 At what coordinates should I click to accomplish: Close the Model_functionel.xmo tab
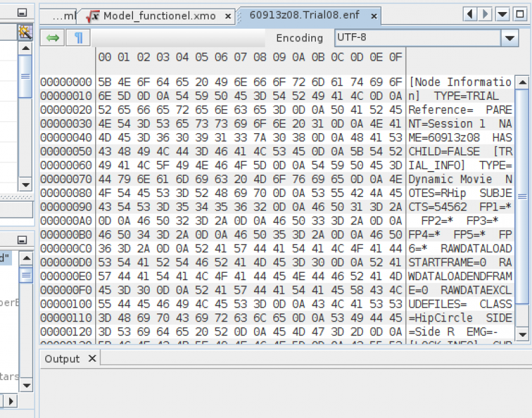[x=229, y=16]
